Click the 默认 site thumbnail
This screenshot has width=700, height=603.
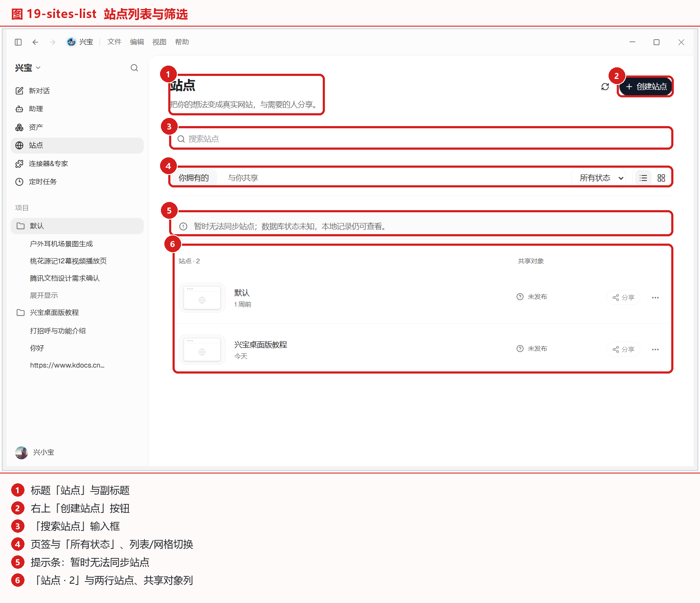202,297
